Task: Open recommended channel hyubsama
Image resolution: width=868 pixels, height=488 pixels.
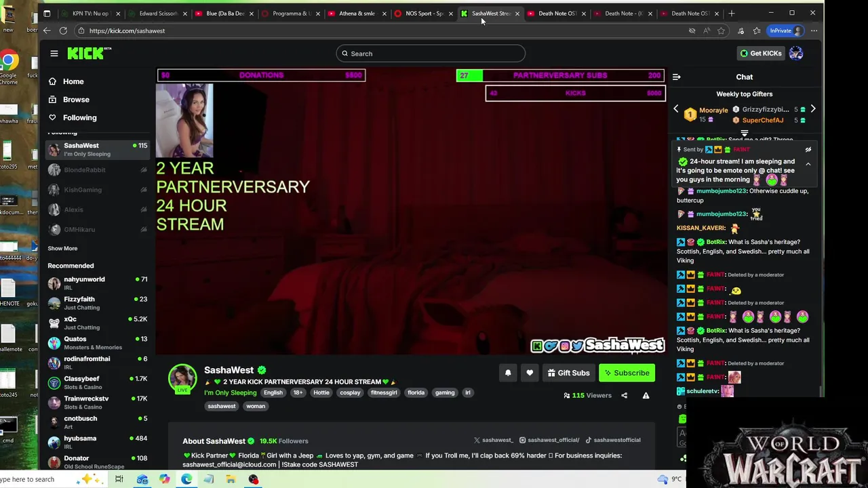Action: (x=98, y=443)
